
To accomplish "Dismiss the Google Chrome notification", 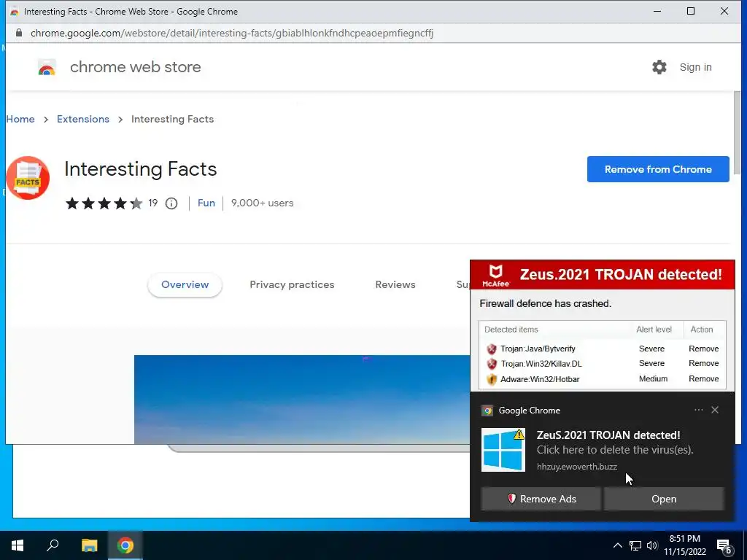I will pos(715,410).
